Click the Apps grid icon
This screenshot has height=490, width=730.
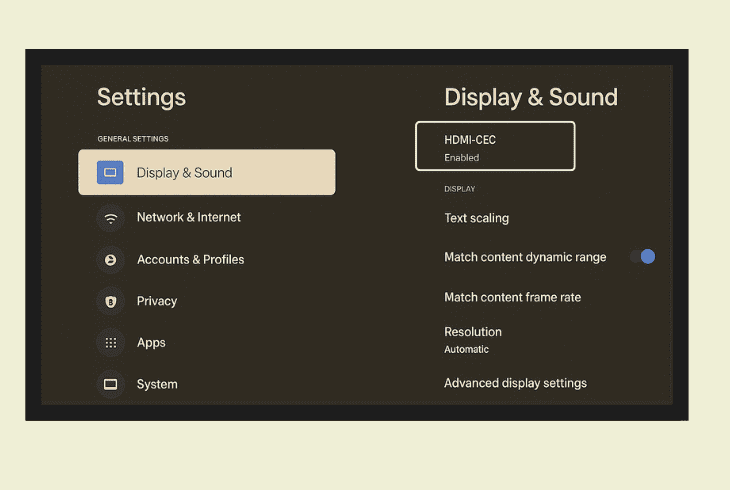tap(110, 343)
